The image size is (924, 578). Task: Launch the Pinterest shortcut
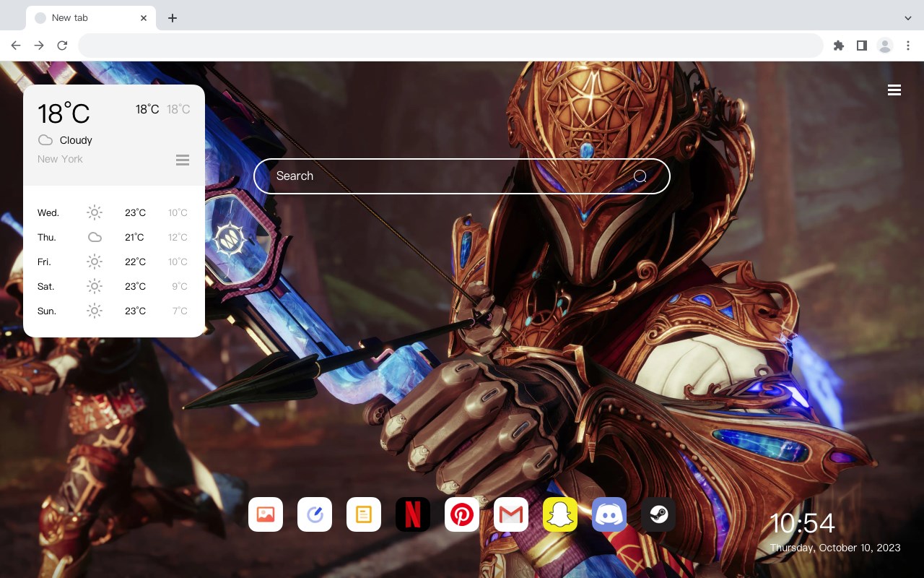point(462,514)
